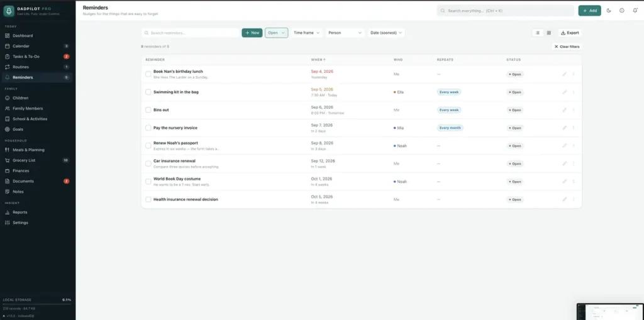
Task: Focus the Search reminders field
Action: click(190, 33)
